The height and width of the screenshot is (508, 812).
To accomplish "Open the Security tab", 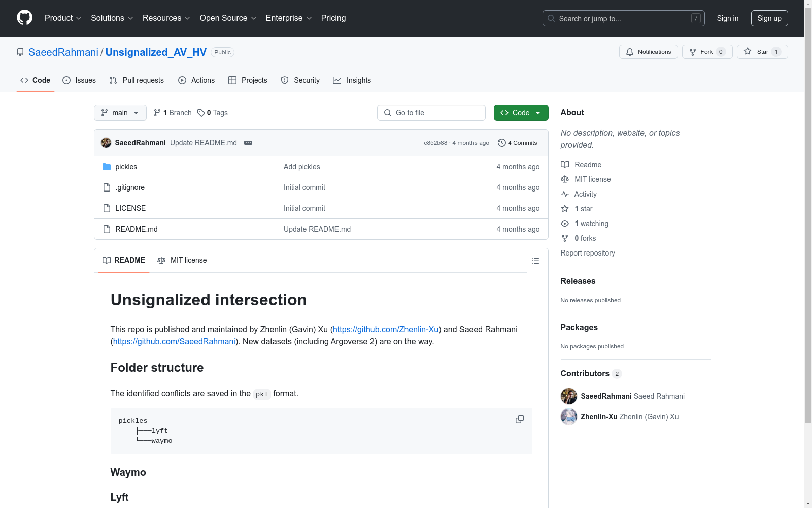I will click(300, 80).
